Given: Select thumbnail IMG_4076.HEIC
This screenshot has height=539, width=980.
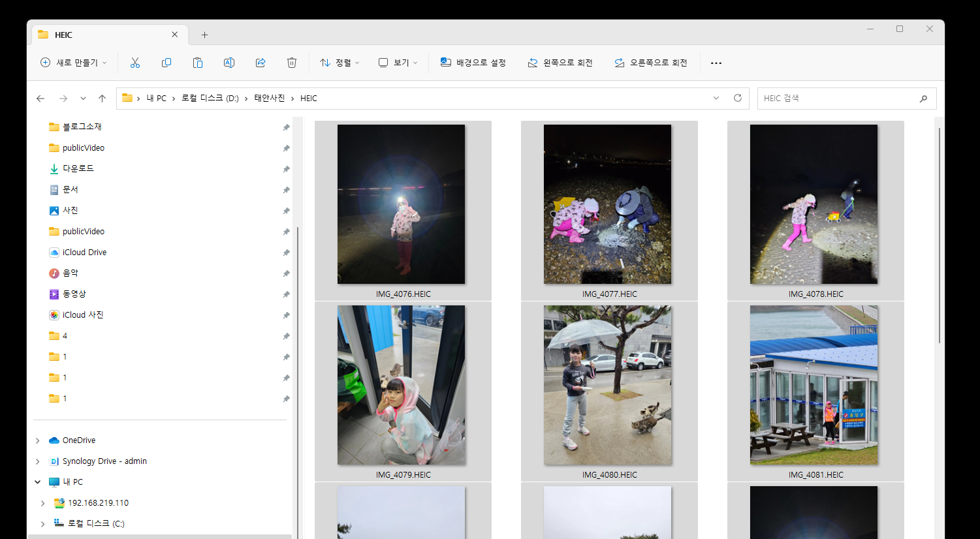Looking at the screenshot, I should coord(403,210).
